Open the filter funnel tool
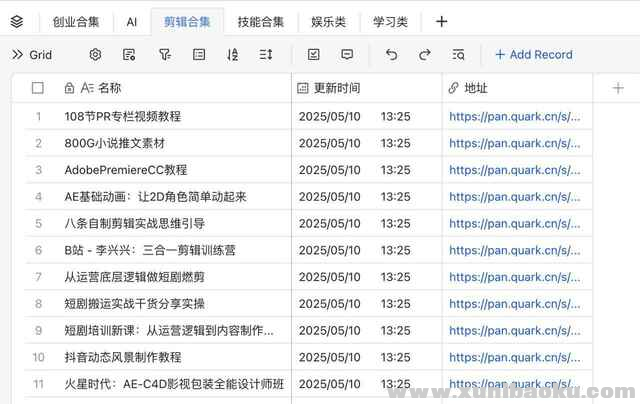The width and height of the screenshot is (640, 404). coord(164,55)
